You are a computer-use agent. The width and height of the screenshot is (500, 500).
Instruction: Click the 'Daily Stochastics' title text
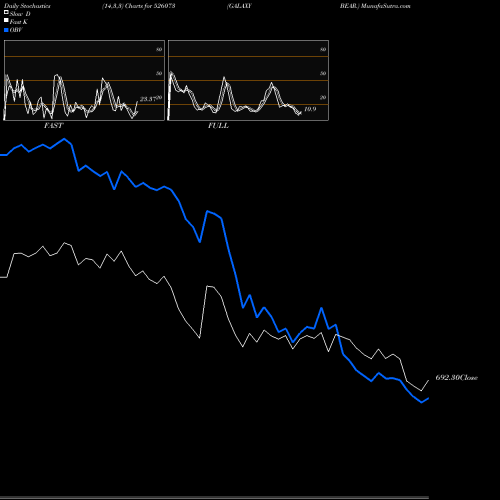coord(27,6)
